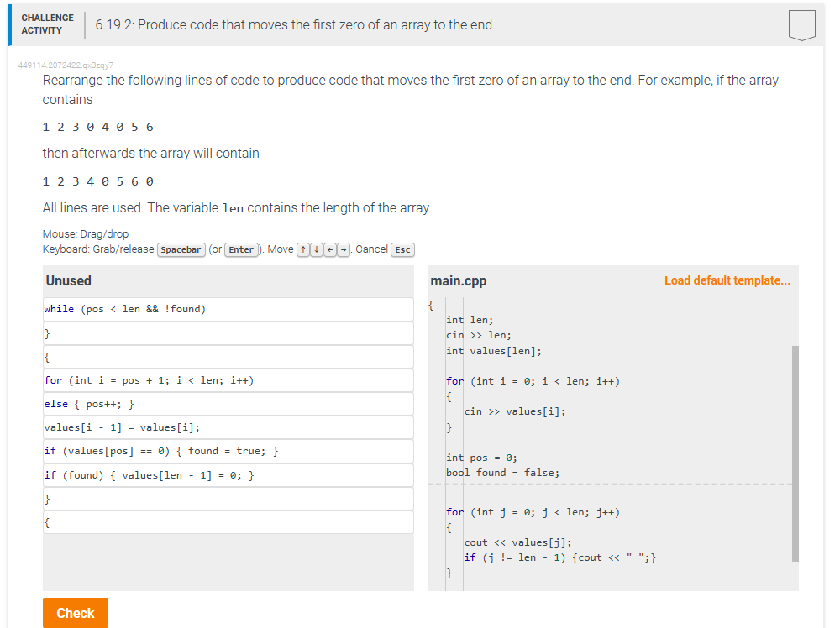The image size is (840, 628).
Task: Click the Unused panel heading
Action: 69,281
